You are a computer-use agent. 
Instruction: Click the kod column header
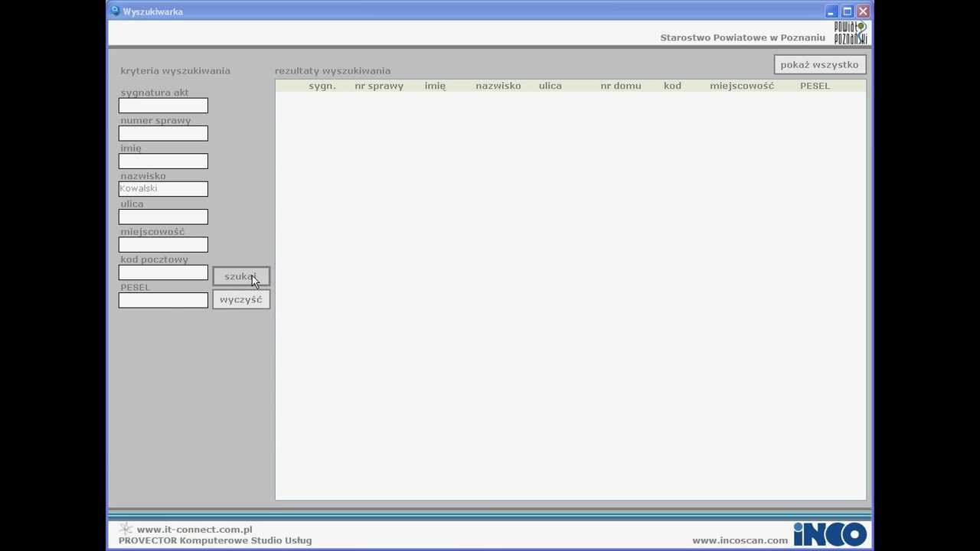point(672,86)
